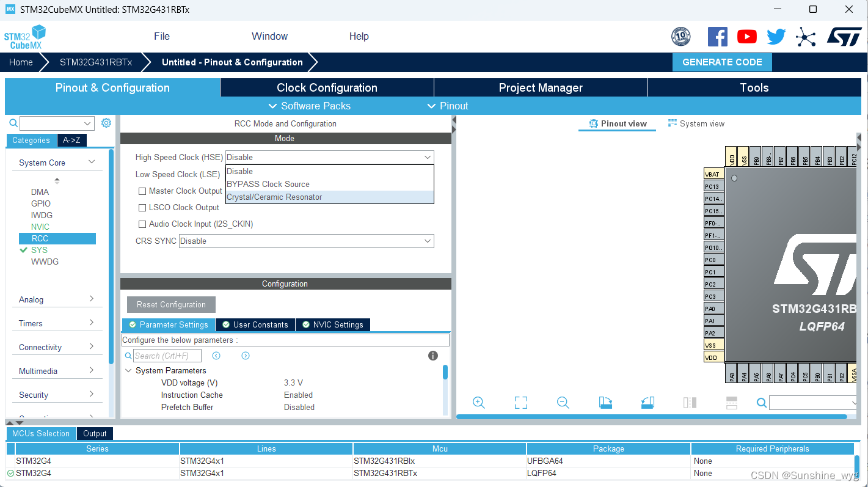Open the User Constants tab
The height and width of the screenshot is (487, 868).
[x=255, y=324]
